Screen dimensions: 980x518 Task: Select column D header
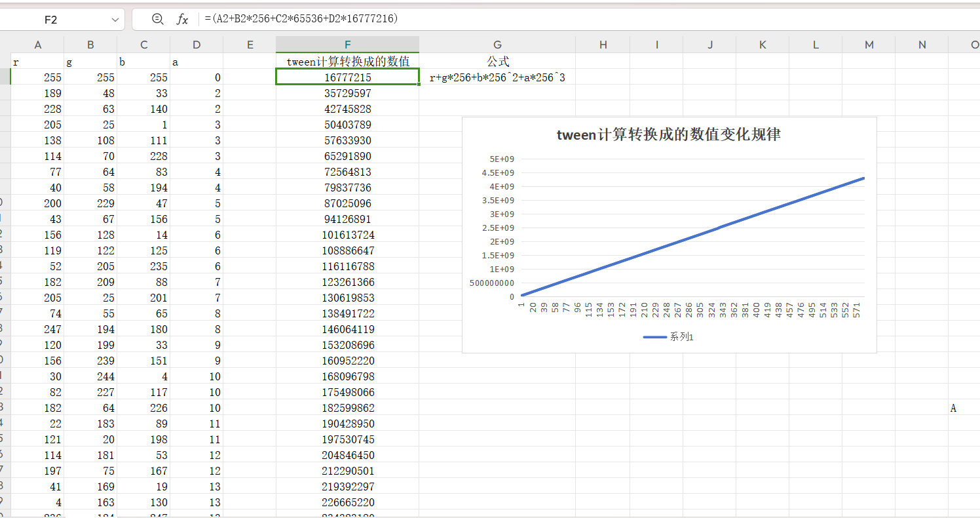click(197, 45)
